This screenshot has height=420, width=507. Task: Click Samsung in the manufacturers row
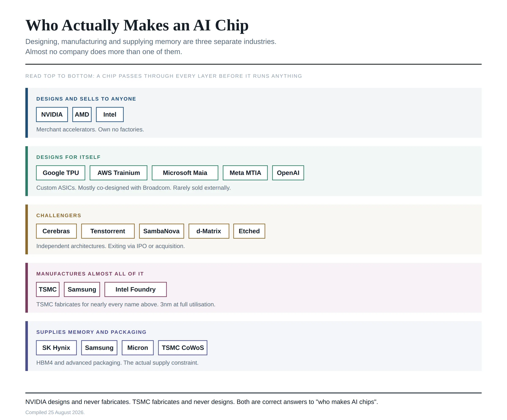click(x=82, y=289)
